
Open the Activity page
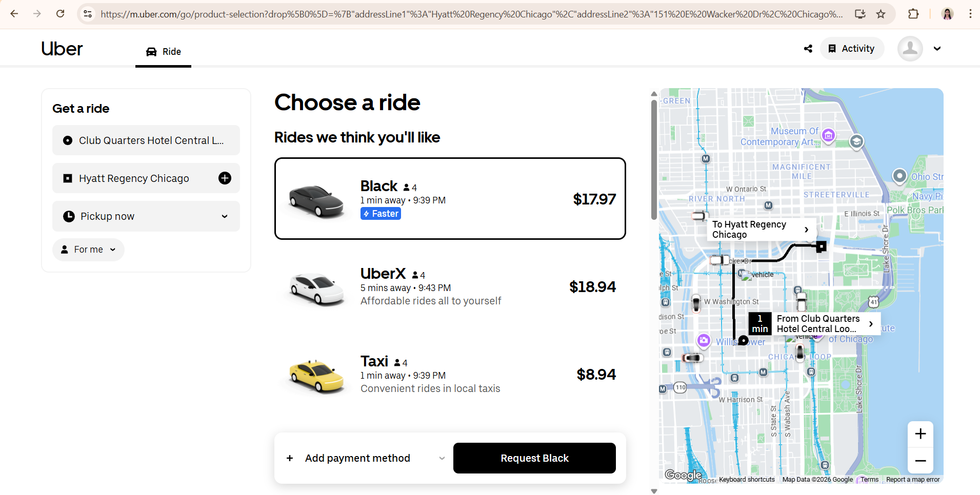(x=852, y=49)
